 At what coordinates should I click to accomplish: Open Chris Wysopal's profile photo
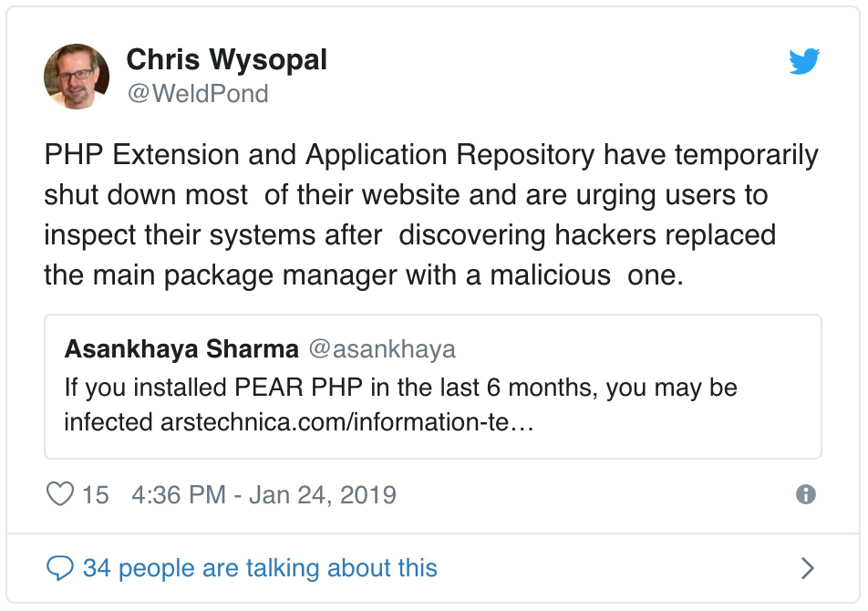point(77,77)
